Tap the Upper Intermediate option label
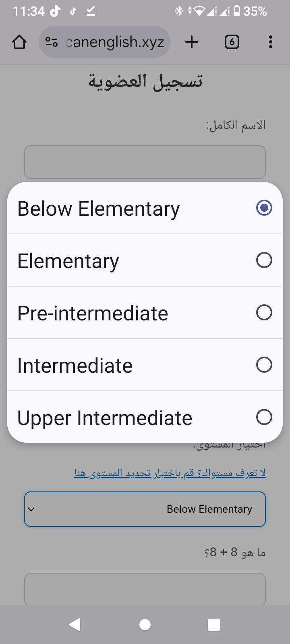This screenshot has width=290, height=644. [105, 418]
